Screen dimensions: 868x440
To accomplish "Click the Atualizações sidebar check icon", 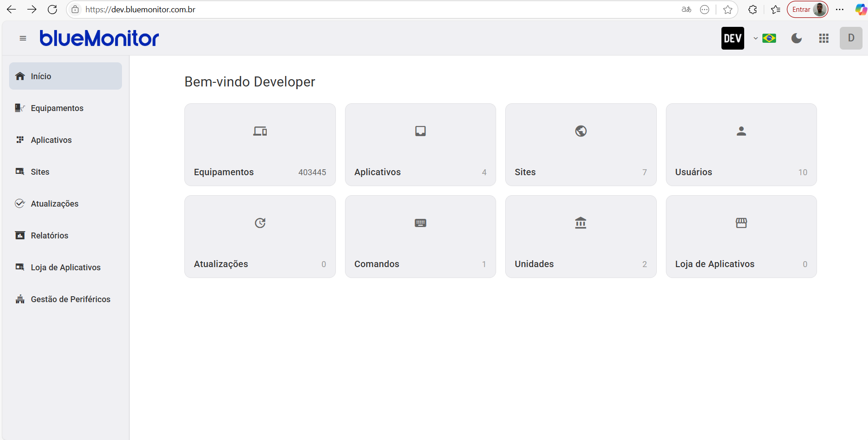I will 20,203.
